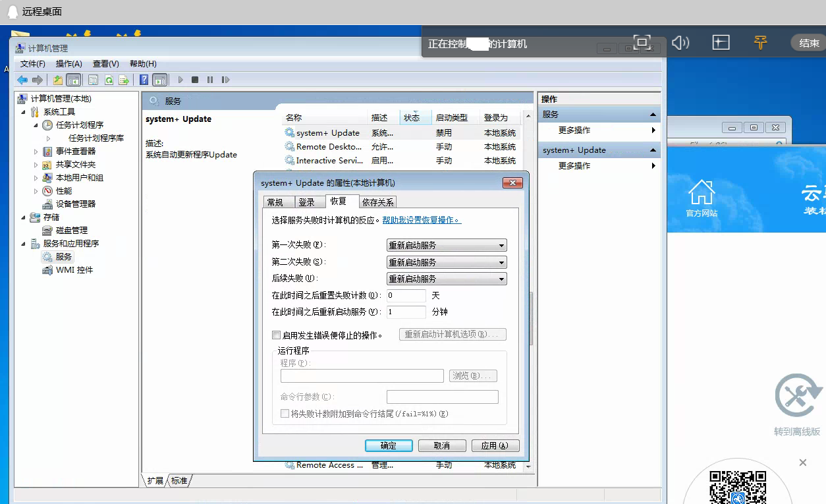
Task: Click the refresh icon in the toolbar
Action: point(109,80)
